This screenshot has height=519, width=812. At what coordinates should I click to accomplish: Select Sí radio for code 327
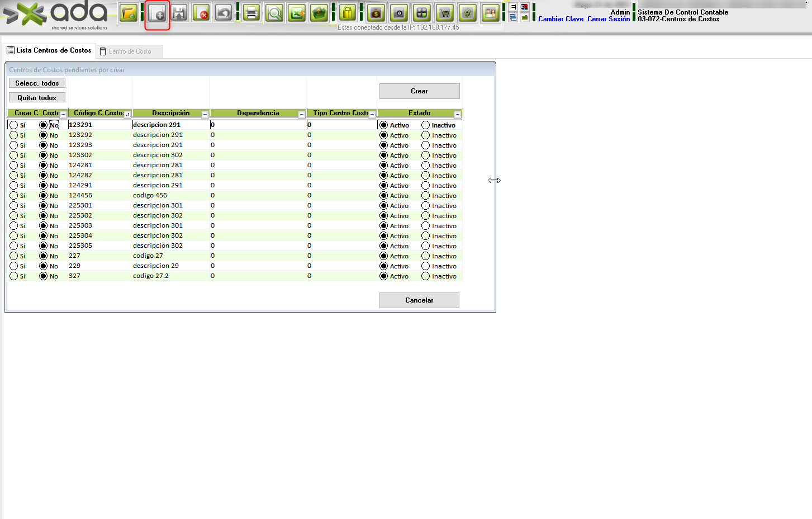pos(14,276)
